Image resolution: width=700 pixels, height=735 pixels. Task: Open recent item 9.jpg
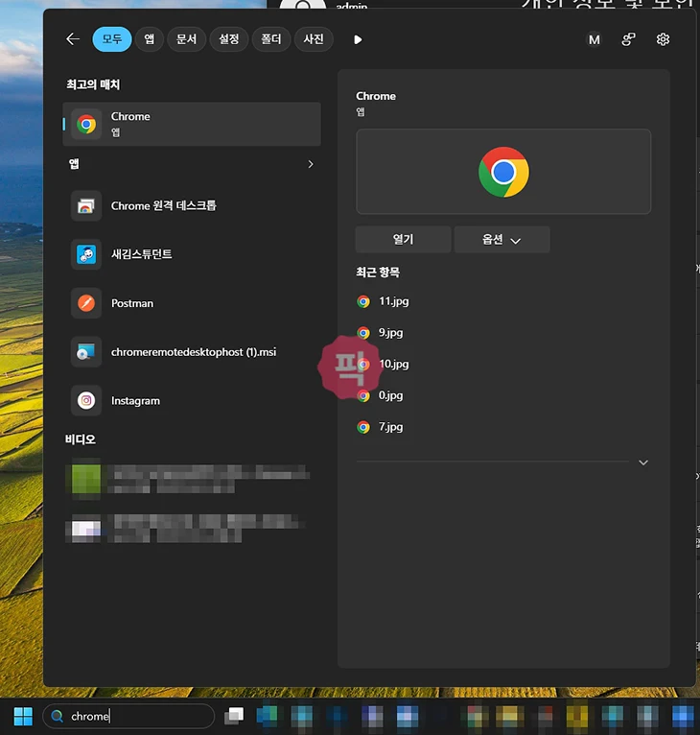click(380, 333)
